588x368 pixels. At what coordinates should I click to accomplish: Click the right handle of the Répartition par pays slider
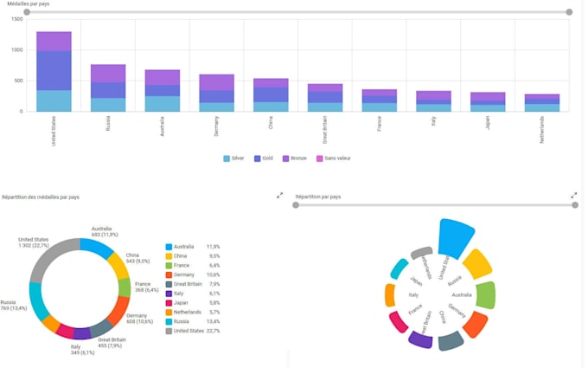pos(575,205)
